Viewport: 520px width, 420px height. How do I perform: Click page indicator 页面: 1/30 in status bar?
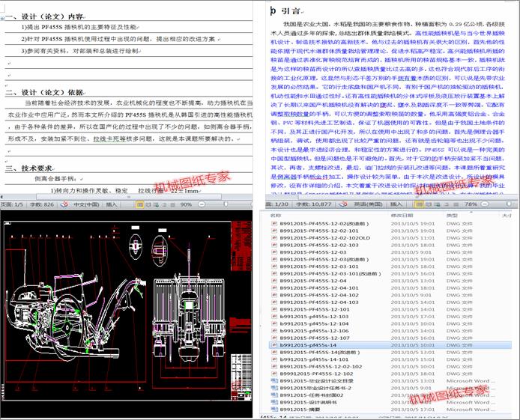(x=276, y=204)
